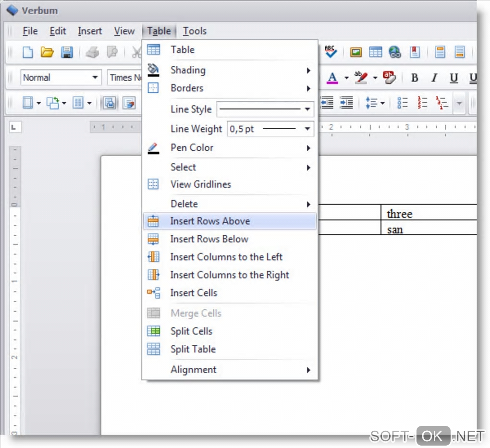Expand the Normal style combo box
The image size is (490, 448).
(x=95, y=77)
